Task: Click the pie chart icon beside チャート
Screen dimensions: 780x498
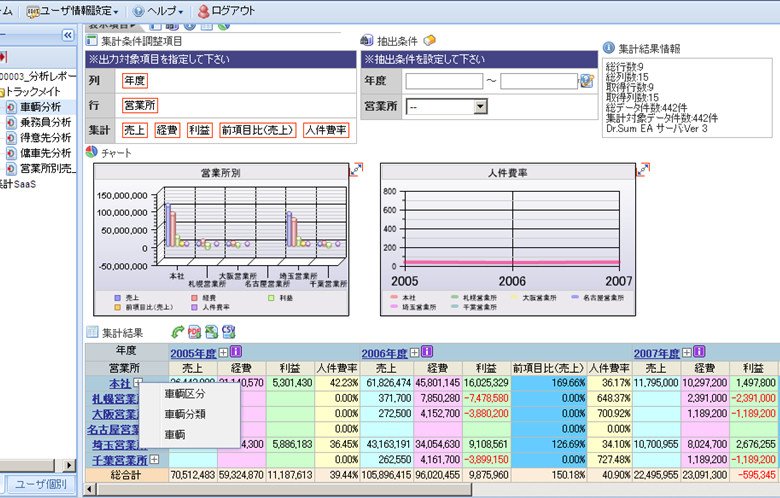Action: pyautogui.click(x=91, y=152)
